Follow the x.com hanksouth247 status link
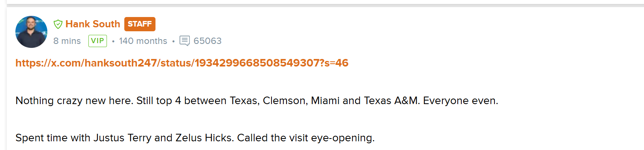This screenshot has width=644, height=150. point(182,63)
